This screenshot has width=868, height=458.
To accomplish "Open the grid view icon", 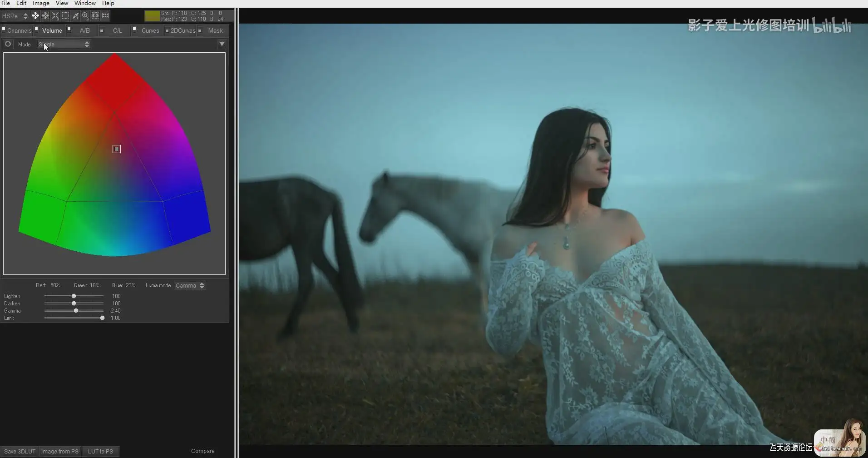I will (105, 15).
